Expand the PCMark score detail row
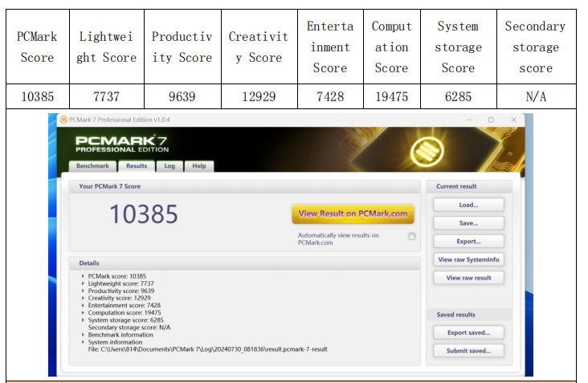 coord(83,276)
